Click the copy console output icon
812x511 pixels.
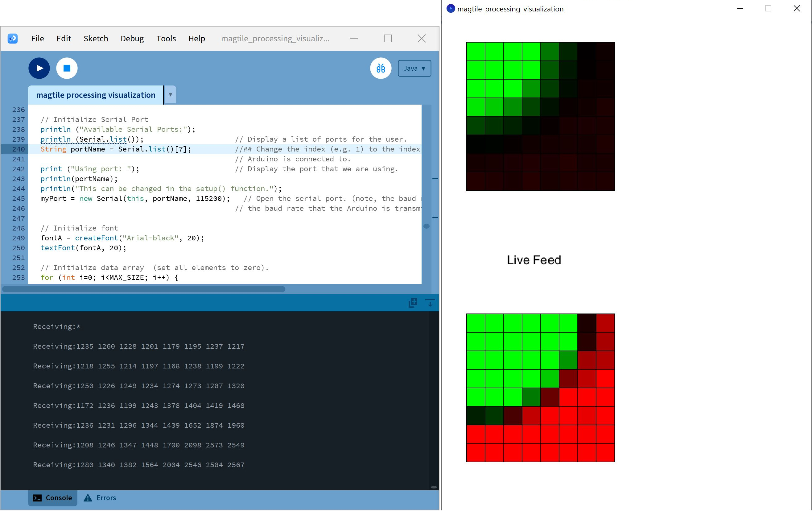(413, 302)
